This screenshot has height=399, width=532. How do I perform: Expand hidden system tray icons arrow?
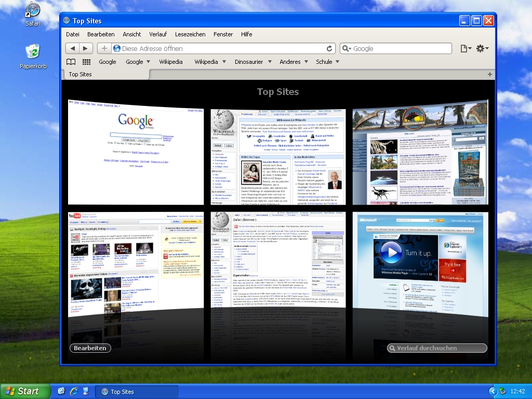click(493, 391)
